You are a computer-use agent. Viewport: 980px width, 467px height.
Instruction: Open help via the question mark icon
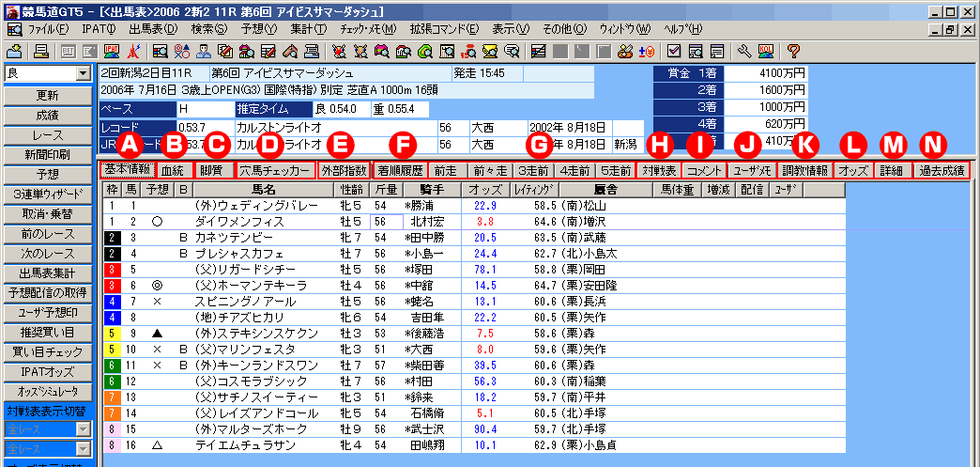tap(793, 51)
